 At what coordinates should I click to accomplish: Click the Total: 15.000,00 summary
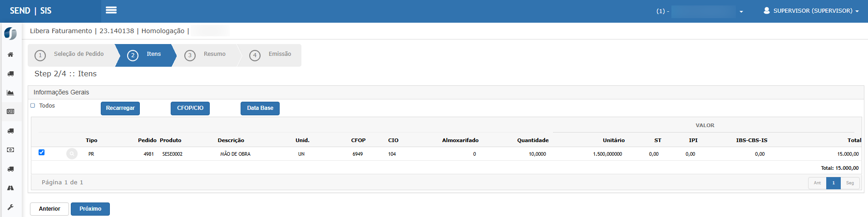839,168
